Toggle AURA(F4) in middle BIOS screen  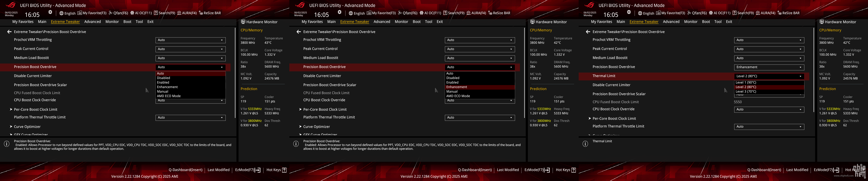point(476,13)
